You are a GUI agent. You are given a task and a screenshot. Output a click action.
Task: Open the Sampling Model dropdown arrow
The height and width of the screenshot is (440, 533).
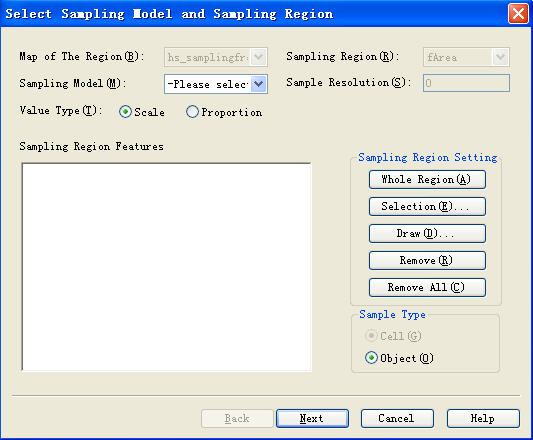click(259, 84)
